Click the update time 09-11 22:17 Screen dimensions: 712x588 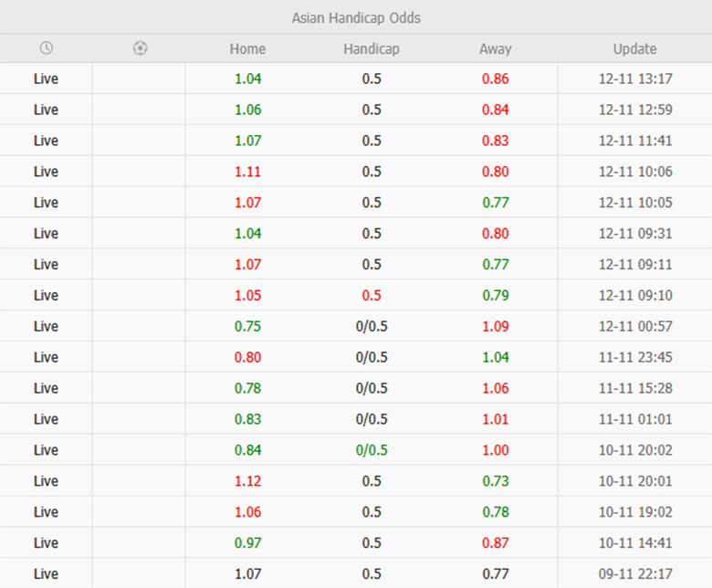click(635, 574)
